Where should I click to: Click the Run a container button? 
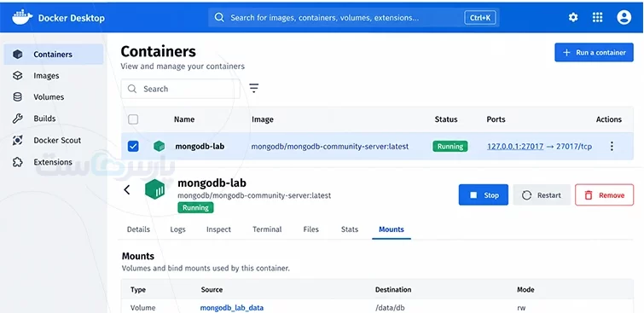click(x=594, y=53)
